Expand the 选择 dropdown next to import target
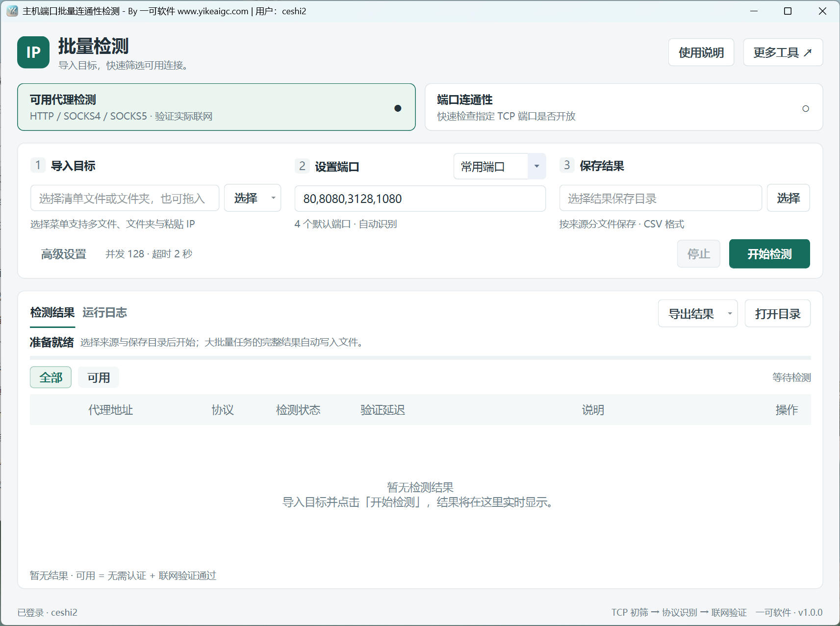The width and height of the screenshot is (840, 626). tap(253, 198)
